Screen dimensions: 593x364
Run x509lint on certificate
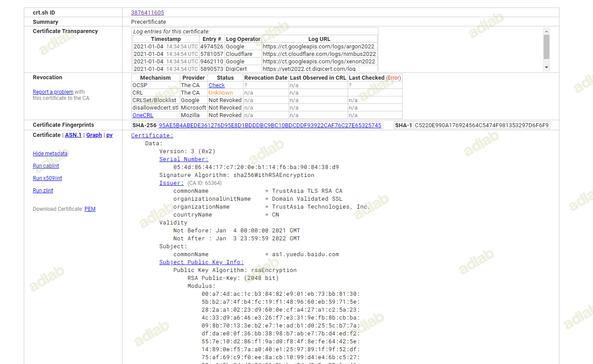pos(48,178)
